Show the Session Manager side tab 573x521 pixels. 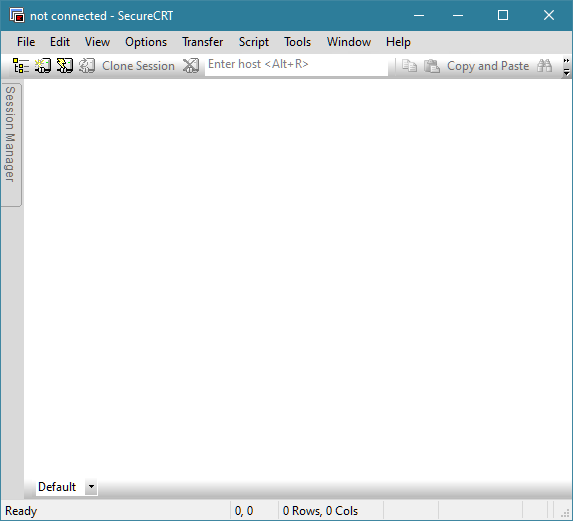click(11, 145)
